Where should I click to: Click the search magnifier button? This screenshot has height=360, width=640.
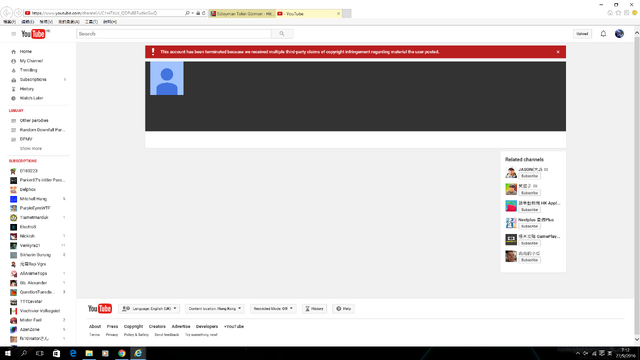coord(282,34)
